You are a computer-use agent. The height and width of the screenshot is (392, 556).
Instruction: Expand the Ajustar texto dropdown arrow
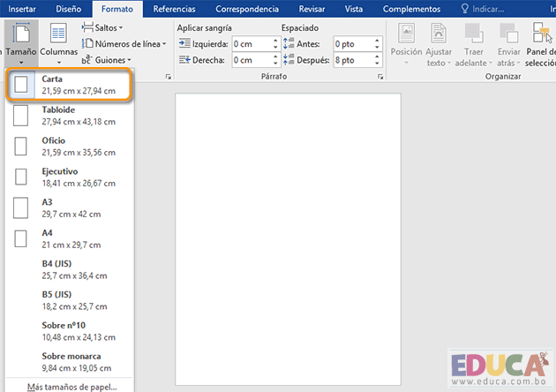(448, 64)
